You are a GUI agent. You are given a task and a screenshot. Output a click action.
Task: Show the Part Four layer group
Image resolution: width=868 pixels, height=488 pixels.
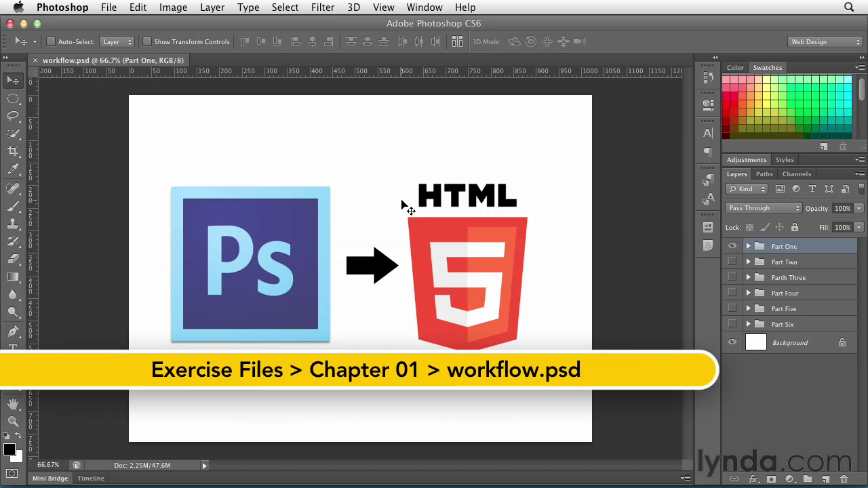732,293
